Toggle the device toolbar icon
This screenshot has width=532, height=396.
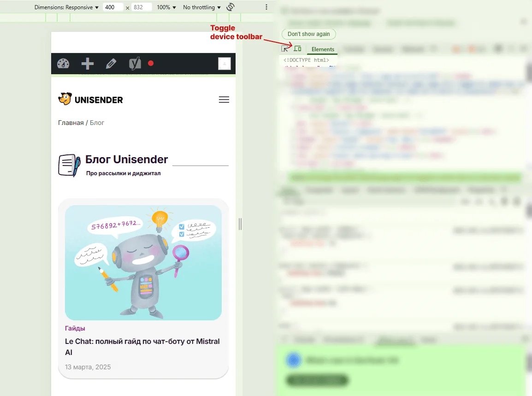coord(297,48)
